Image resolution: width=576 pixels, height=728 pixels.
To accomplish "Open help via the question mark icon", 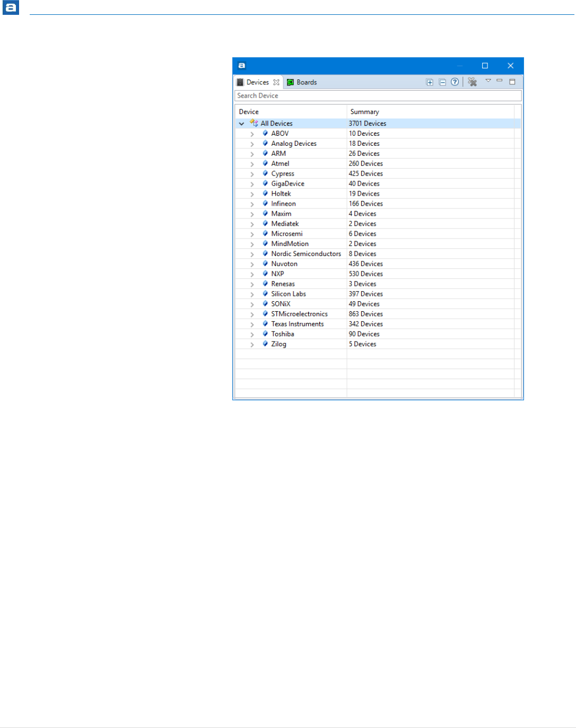I will pos(455,82).
